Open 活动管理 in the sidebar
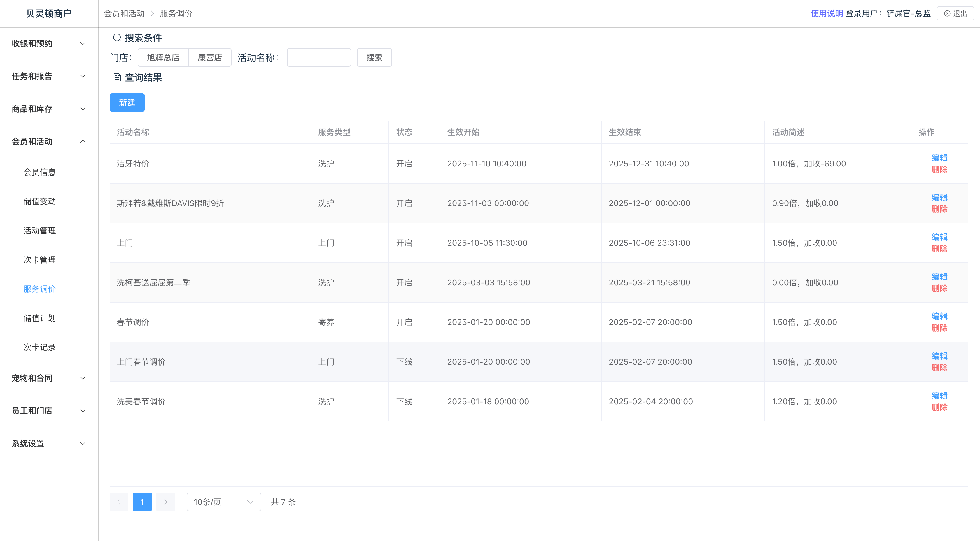 pyautogui.click(x=40, y=230)
